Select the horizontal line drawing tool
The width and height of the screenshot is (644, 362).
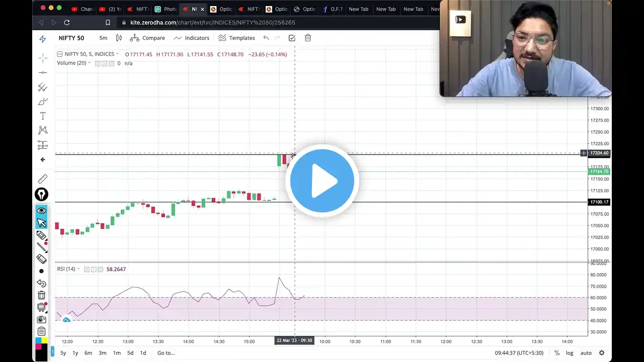click(43, 73)
